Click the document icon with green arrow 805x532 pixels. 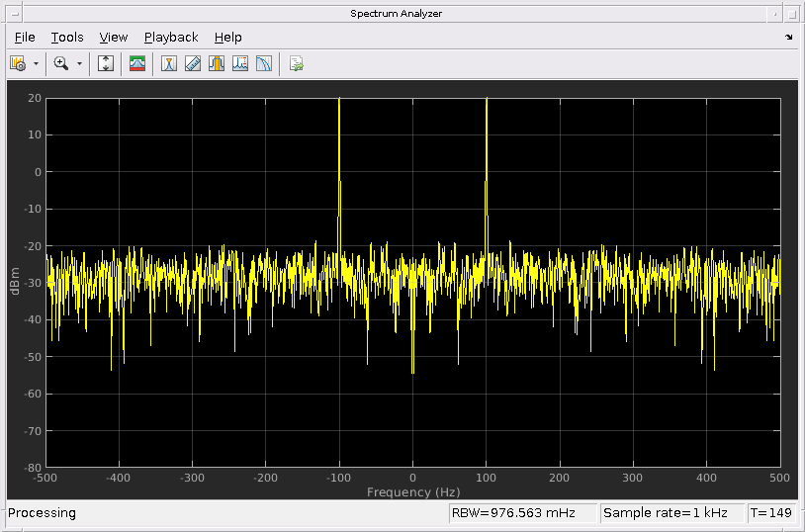(x=296, y=63)
